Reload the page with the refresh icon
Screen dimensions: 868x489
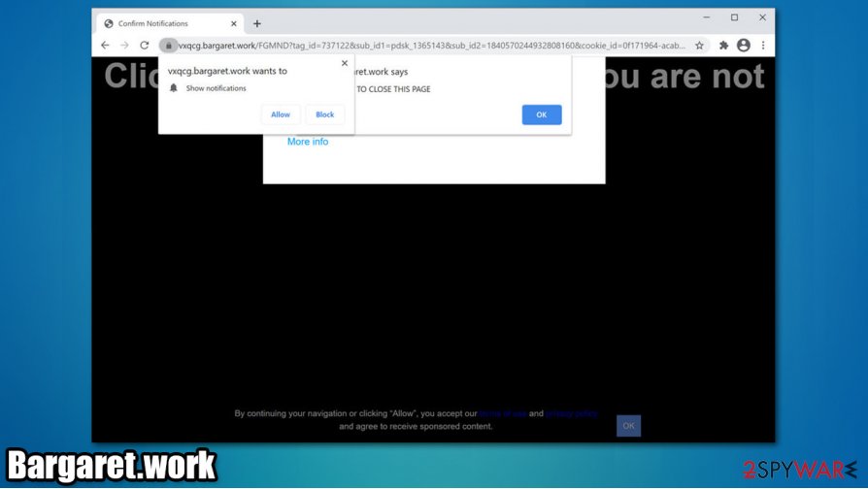(x=145, y=46)
